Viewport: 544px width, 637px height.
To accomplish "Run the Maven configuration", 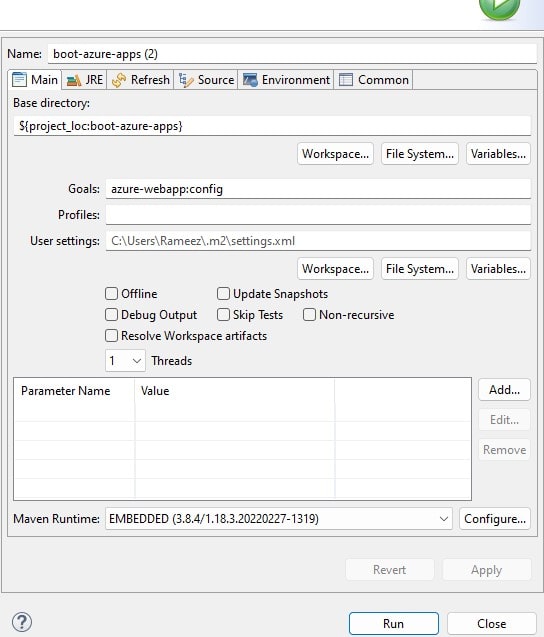I will [394, 624].
